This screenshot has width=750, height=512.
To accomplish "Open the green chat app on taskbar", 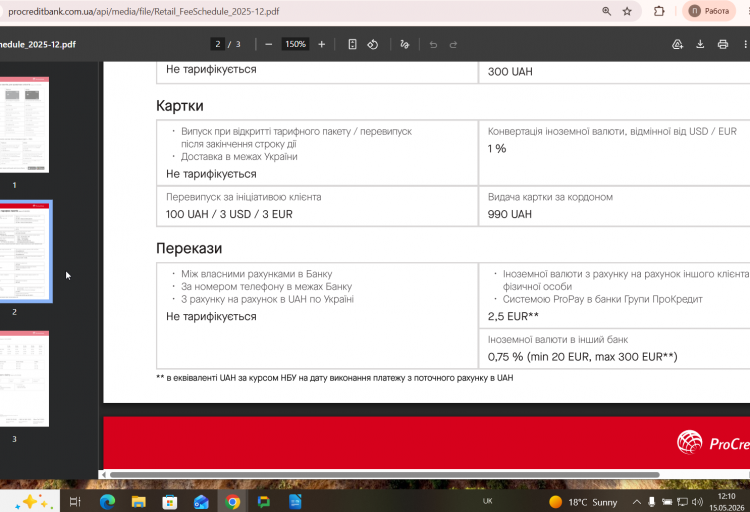I will click(264, 502).
